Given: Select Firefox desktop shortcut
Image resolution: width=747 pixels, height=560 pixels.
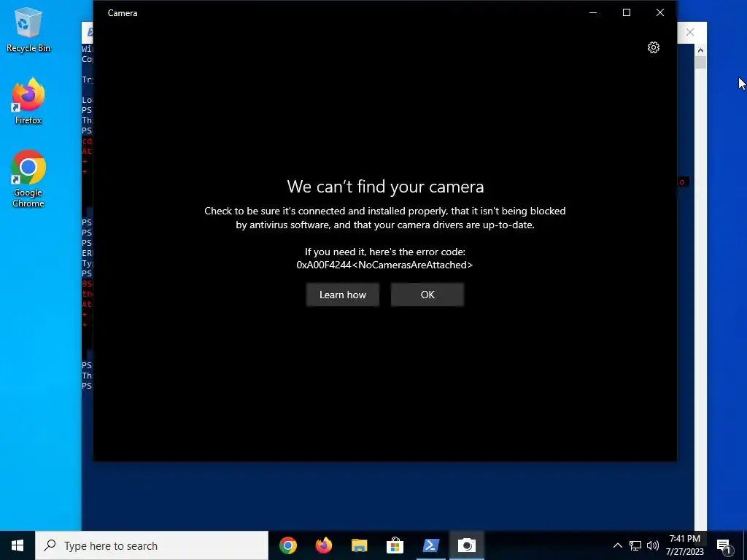Looking at the screenshot, I should point(28,101).
